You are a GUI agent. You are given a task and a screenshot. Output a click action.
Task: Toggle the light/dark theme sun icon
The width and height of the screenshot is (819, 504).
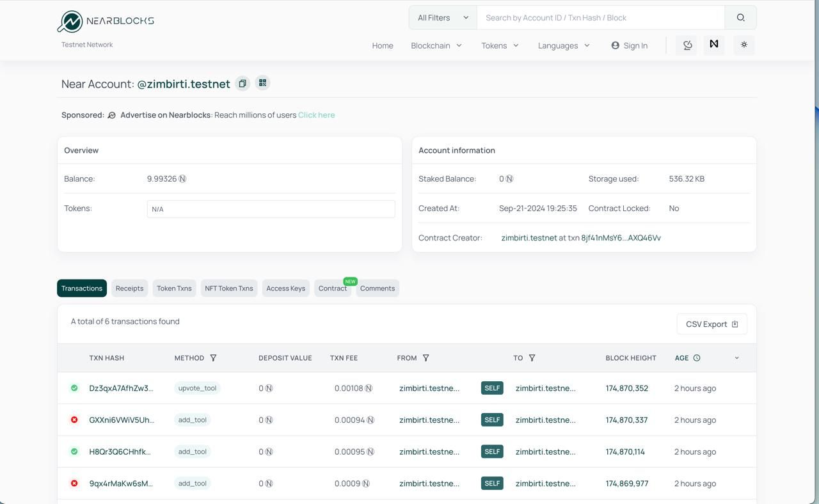click(743, 45)
